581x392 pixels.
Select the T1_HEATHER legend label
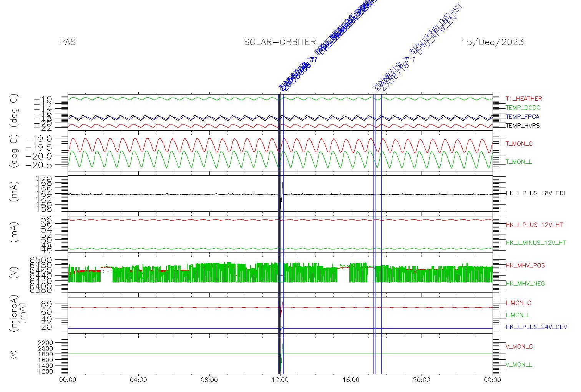click(x=524, y=99)
